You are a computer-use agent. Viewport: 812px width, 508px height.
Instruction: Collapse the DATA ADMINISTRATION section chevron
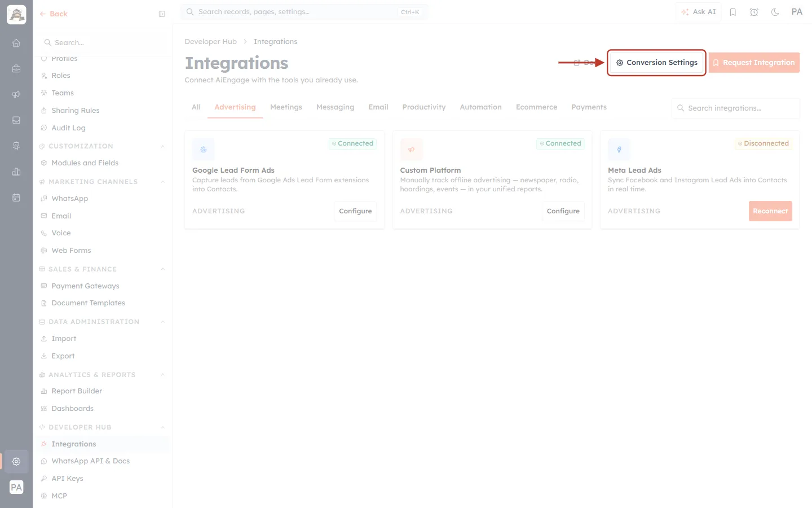point(163,322)
